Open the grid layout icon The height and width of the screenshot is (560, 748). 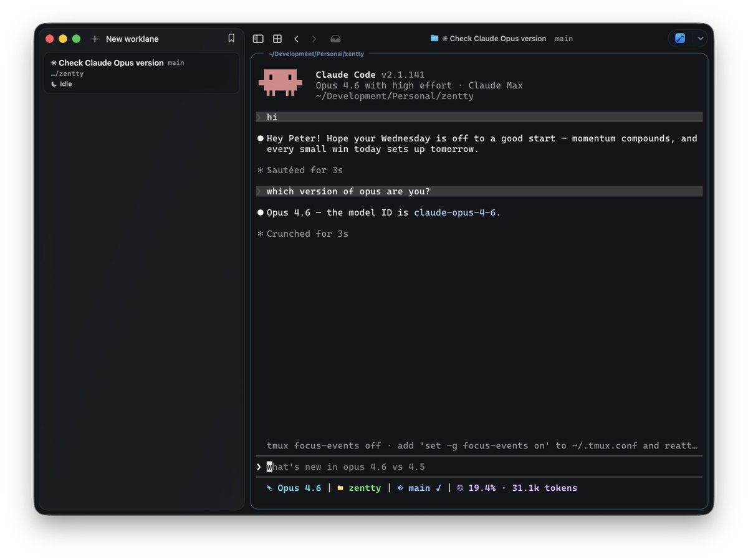coord(277,39)
